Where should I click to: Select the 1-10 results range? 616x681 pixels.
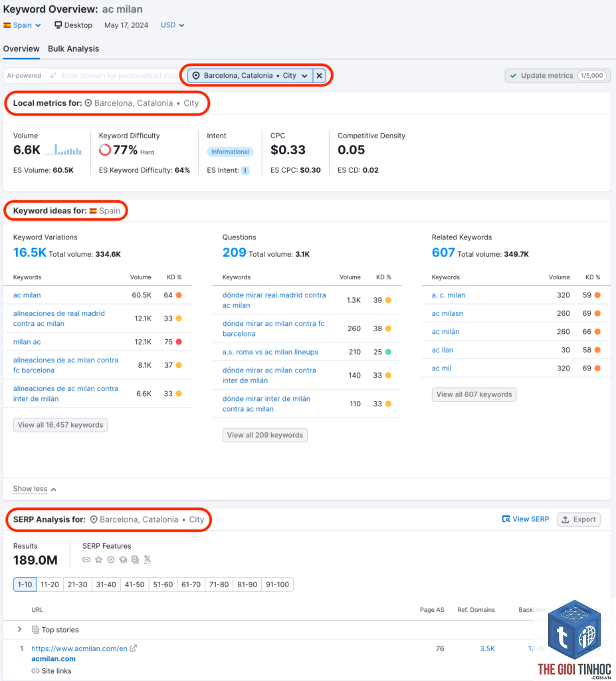click(x=25, y=585)
